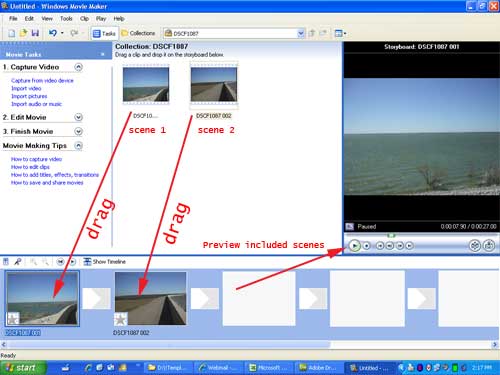The height and width of the screenshot is (375, 500).
Task: Close the Movie Tasks pane
Action: (102, 54)
